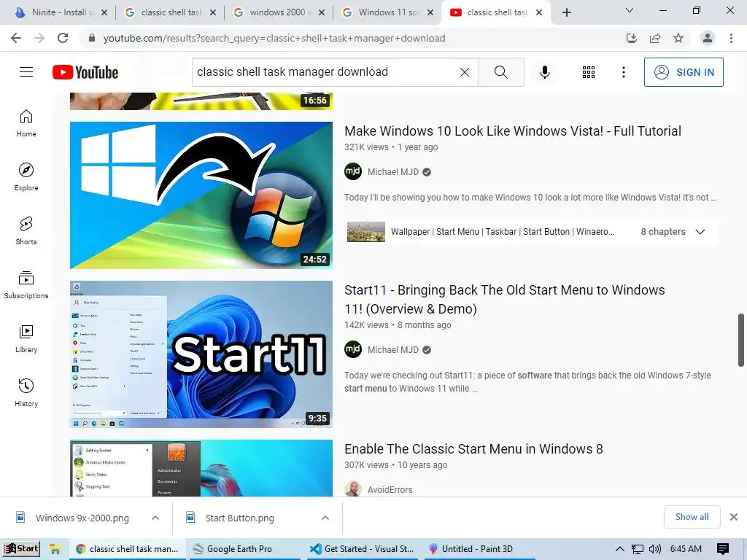The height and width of the screenshot is (560, 747).
Task: Play the Windows Vista tutorial thumbnail
Action: click(x=201, y=195)
